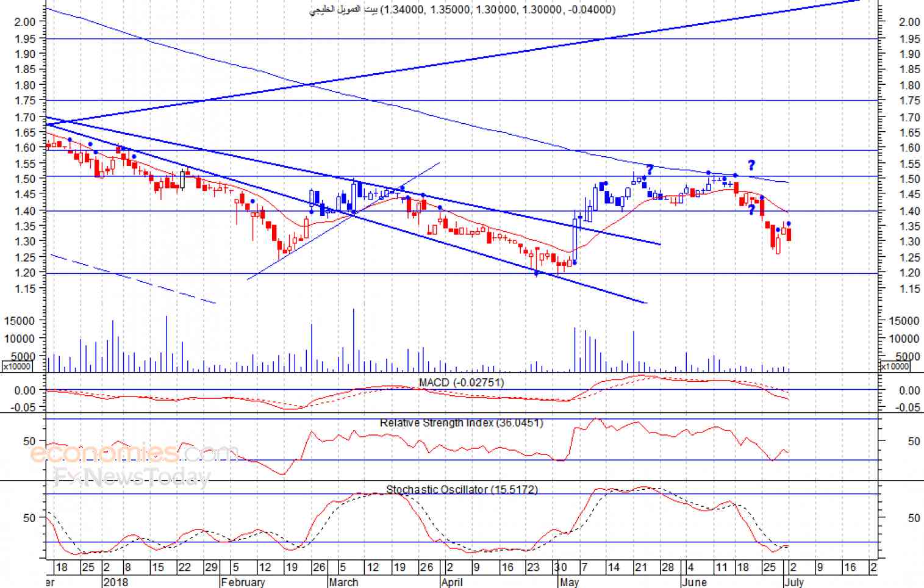Click the June month label
924x588 pixels.
pyautogui.click(x=694, y=582)
